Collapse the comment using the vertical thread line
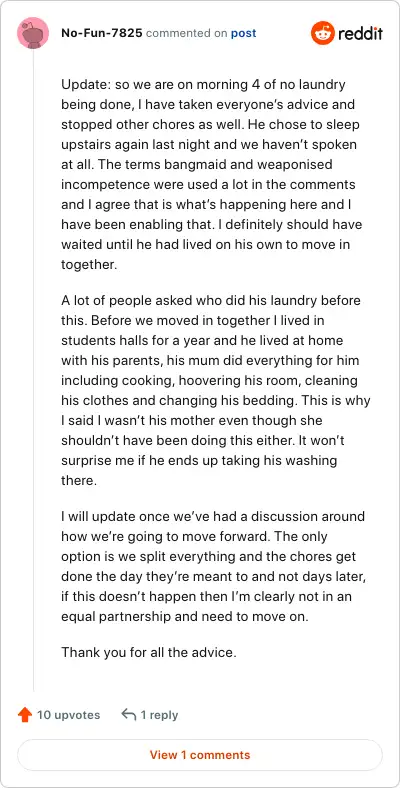This screenshot has height=788, width=400. tap(33, 371)
